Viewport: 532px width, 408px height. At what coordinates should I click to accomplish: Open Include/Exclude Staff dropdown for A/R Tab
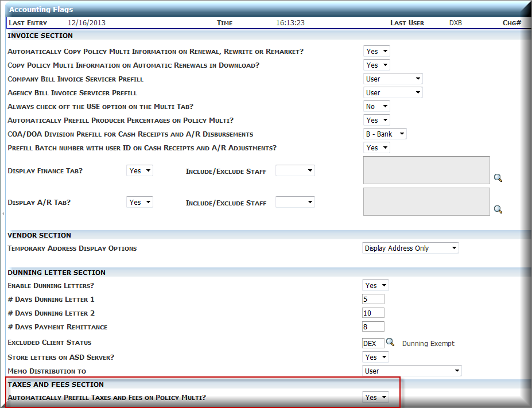[x=295, y=202]
